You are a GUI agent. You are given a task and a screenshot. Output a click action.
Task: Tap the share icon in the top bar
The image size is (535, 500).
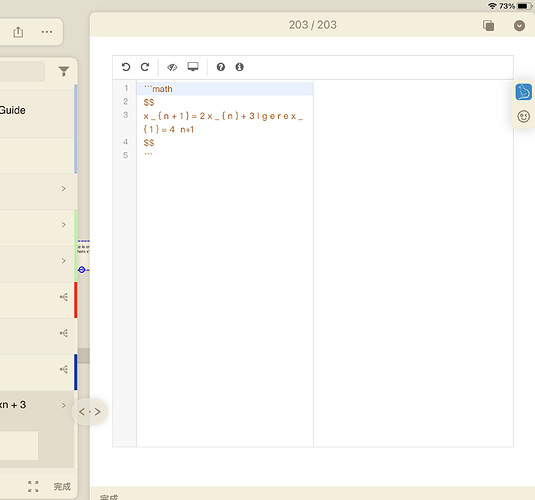click(x=18, y=32)
